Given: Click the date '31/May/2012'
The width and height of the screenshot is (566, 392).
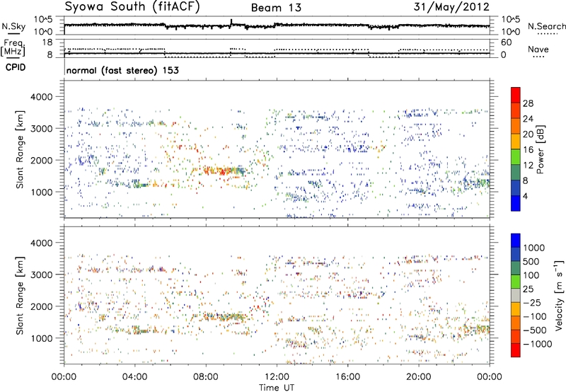Looking at the screenshot, I should pos(451,7).
